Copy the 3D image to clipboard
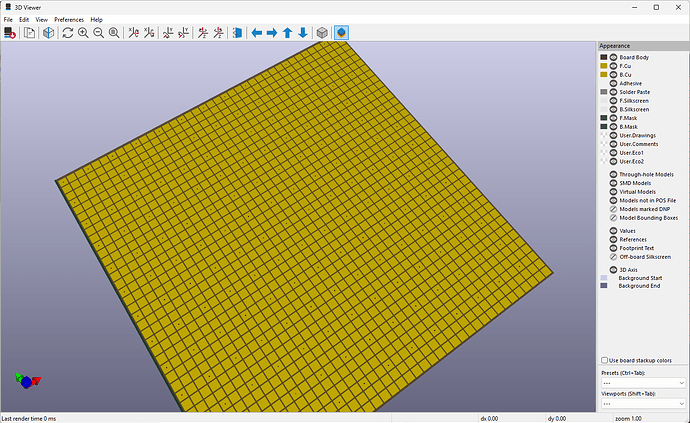 [30, 32]
